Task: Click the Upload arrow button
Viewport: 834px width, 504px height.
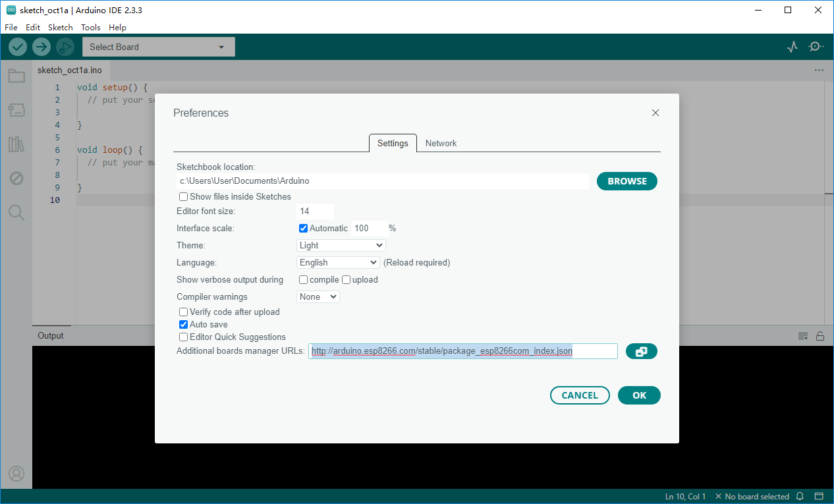Action: 42,47
